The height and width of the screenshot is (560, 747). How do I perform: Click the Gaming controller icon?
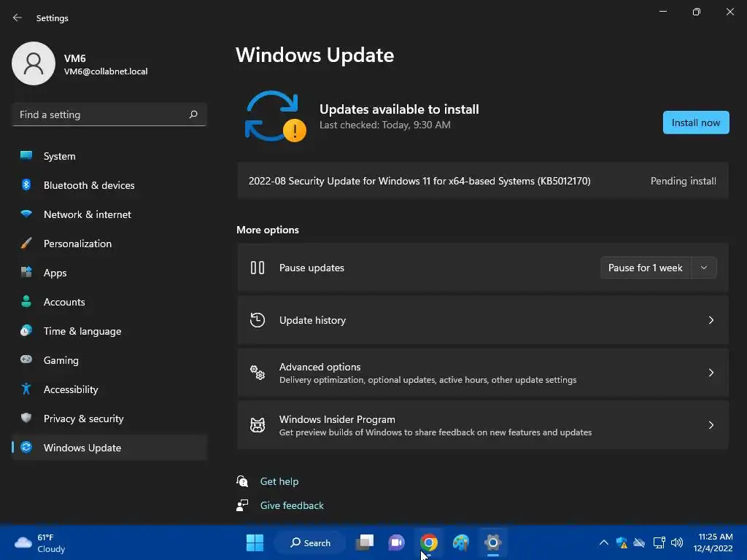[26, 359]
